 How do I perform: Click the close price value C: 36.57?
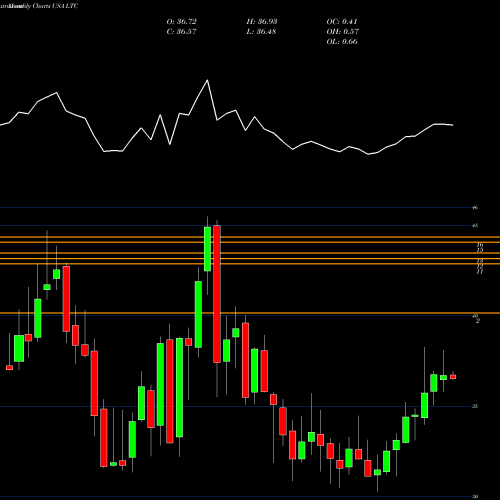(x=181, y=32)
